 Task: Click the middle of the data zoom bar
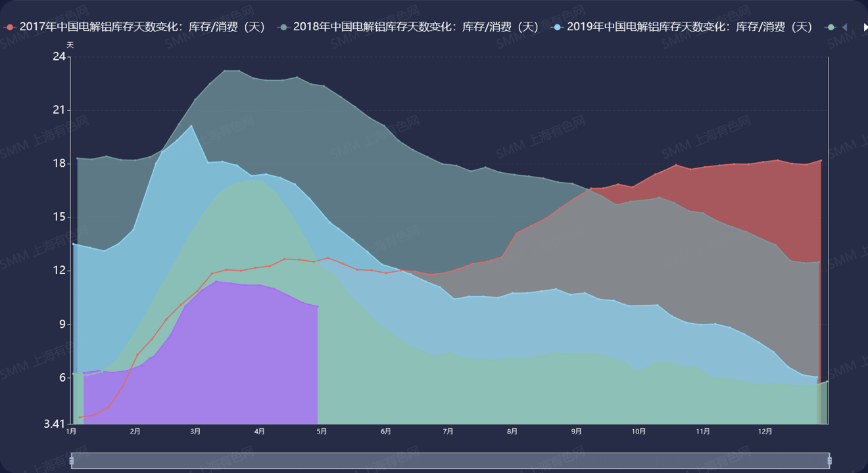pyautogui.click(x=450, y=461)
